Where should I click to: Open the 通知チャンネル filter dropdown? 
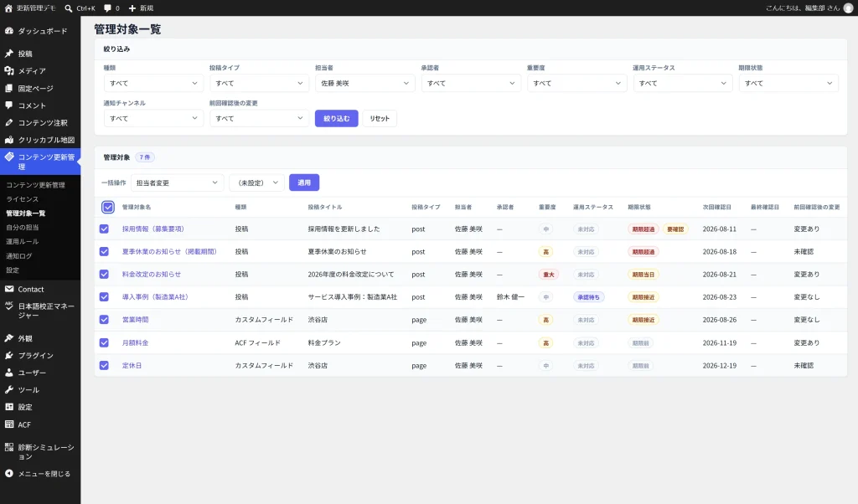[153, 118]
